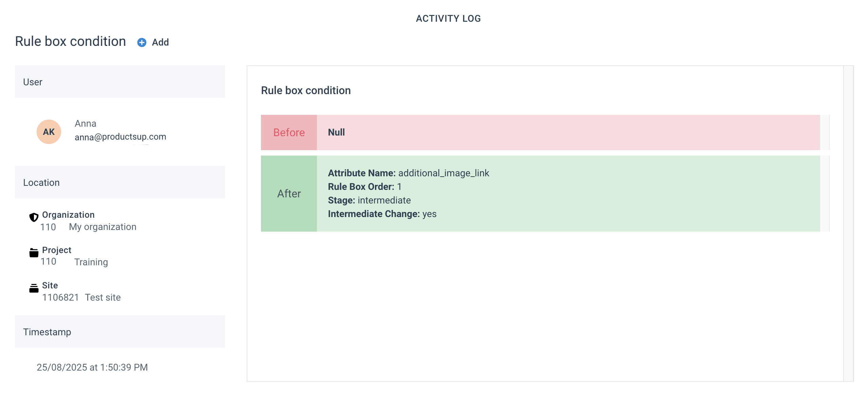Click the red Before label cell
Image resolution: width=868 pixels, height=411 pixels.
click(x=289, y=132)
